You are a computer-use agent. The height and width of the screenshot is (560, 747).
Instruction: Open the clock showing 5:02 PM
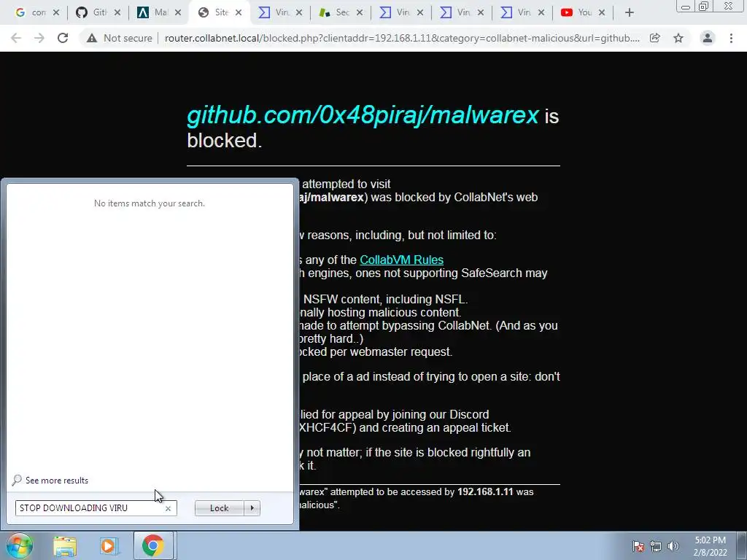point(710,546)
